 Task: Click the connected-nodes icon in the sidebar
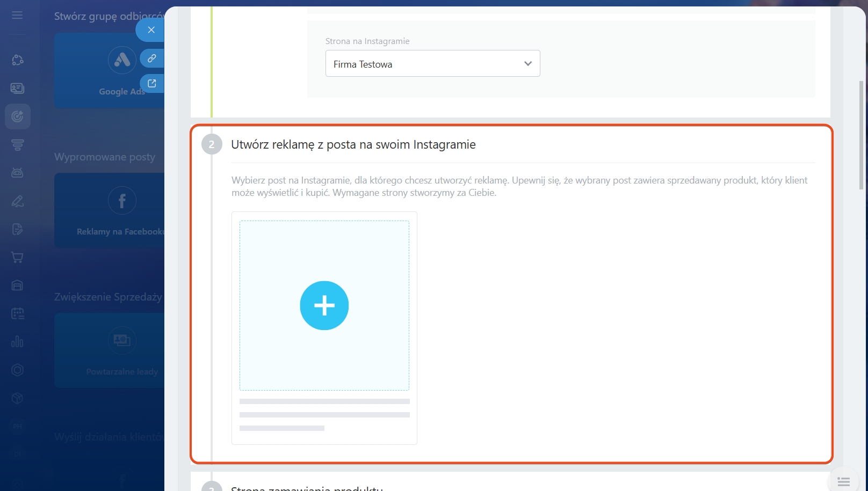pyautogui.click(x=17, y=60)
